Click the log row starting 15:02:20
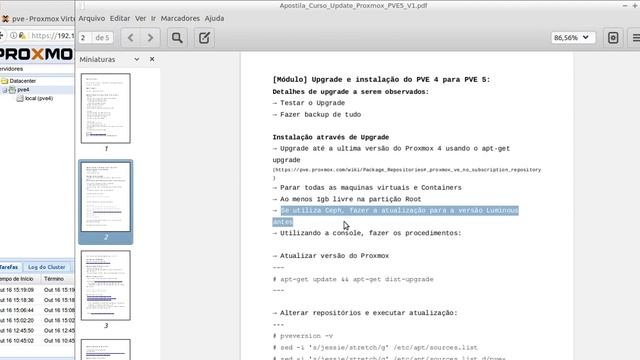This screenshot has height=360, width=640. [37, 320]
